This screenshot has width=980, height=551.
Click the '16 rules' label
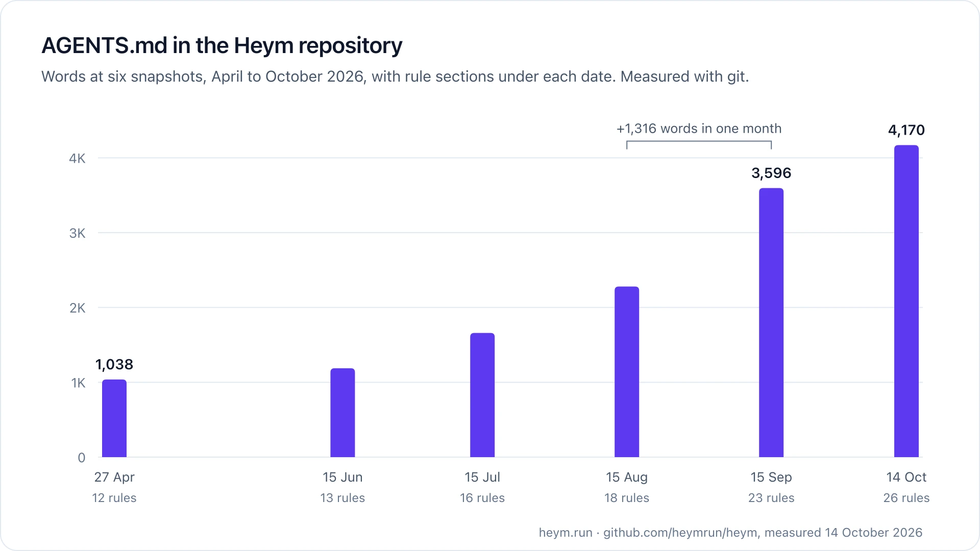coord(482,498)
